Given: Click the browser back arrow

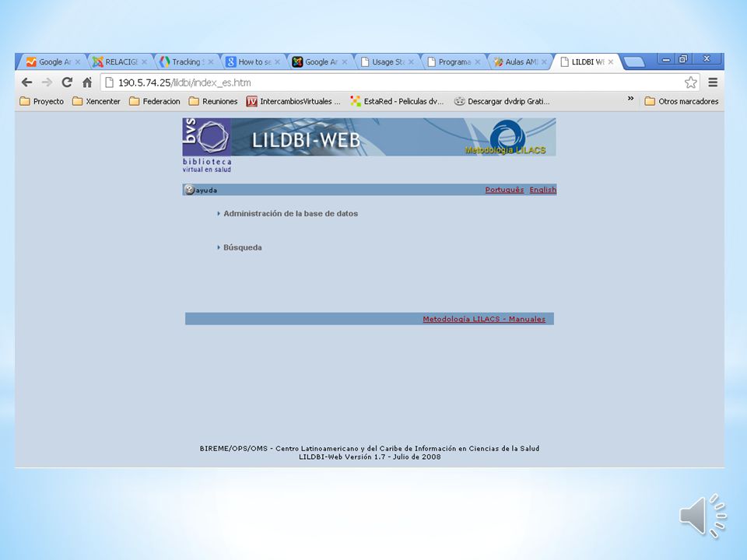Looking at the screenshot, I should [x=26, y=82].
